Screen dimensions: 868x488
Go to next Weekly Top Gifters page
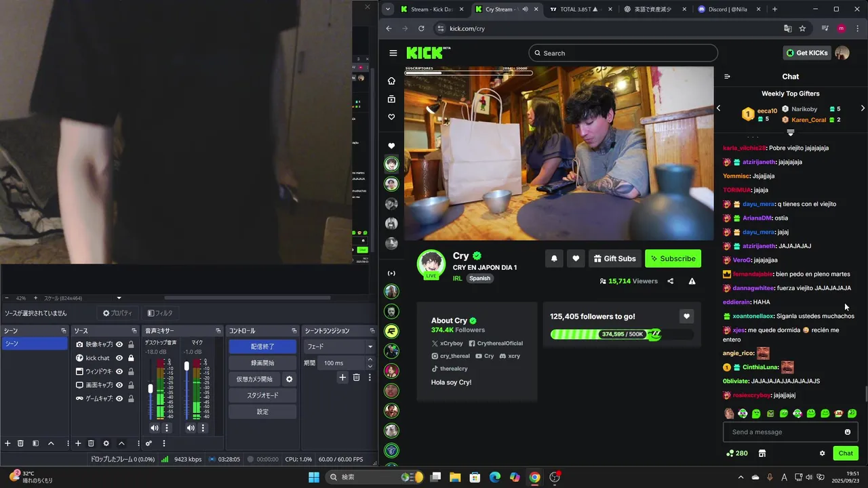pyautogui.click(x=863, y=108)
